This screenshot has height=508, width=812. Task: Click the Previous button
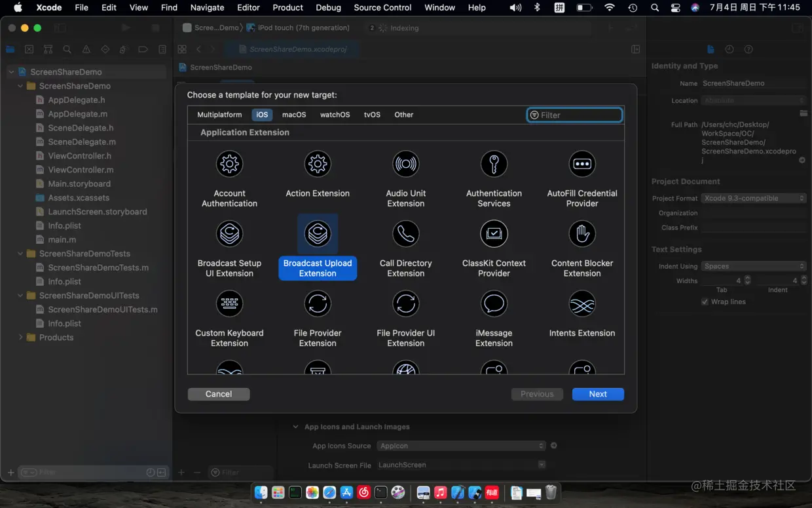pyautogui.click(x=537, y=394)
